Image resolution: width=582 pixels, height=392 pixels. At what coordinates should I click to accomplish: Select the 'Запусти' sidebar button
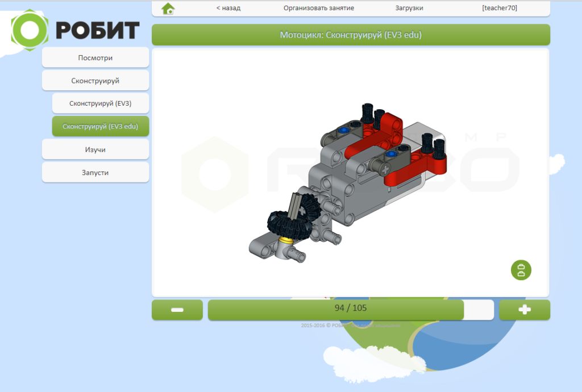[95, 173]
